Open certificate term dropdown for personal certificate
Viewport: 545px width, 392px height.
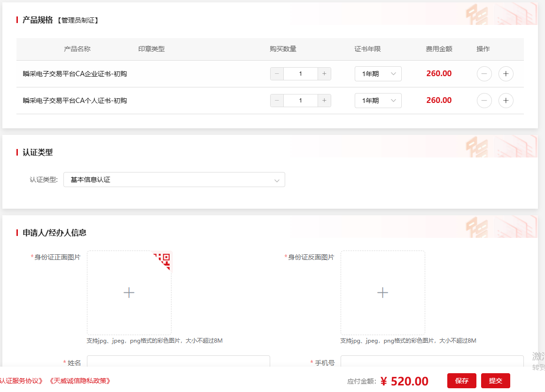pos(378,101)
